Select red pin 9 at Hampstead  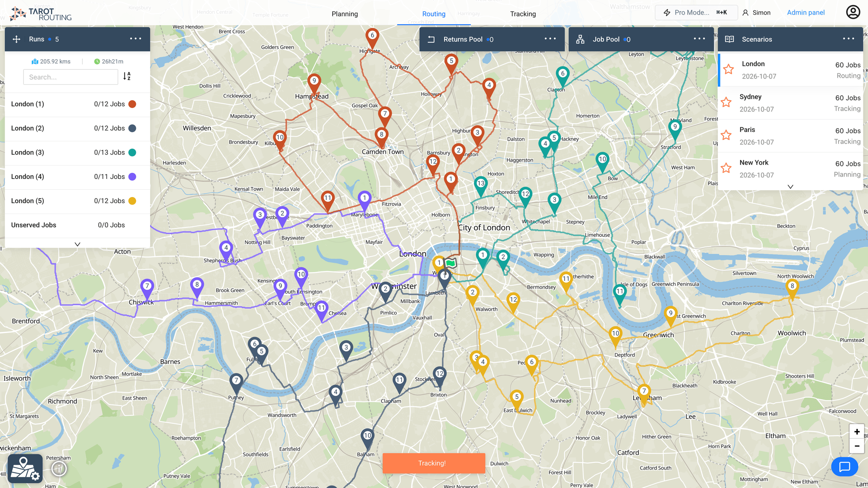click(x=314, y=84)
